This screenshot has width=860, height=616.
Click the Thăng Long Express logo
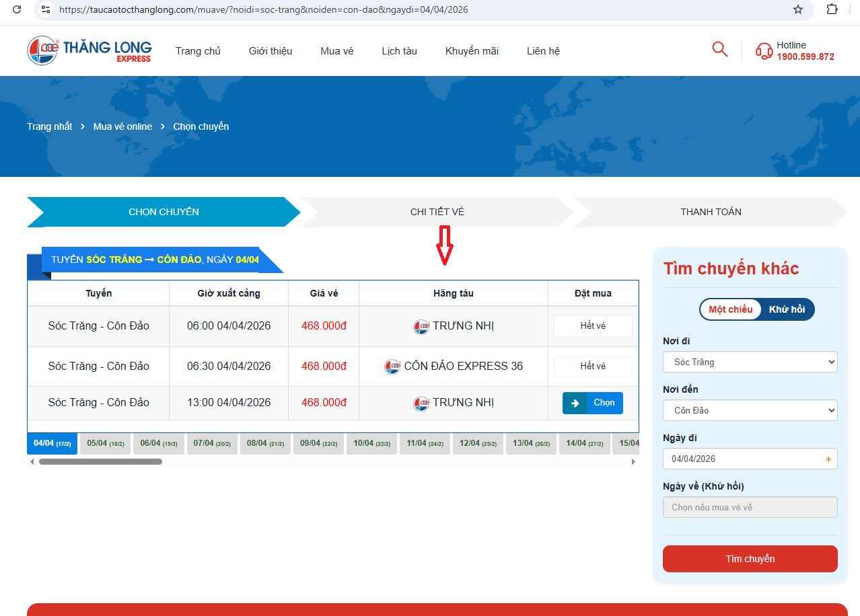[x=89, y=50]
